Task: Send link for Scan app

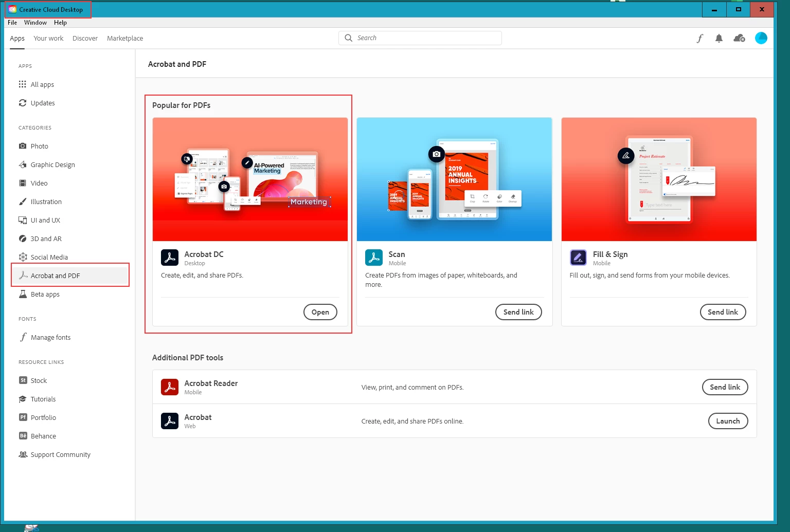Action: pyautogui.click(x=518, y=312)
